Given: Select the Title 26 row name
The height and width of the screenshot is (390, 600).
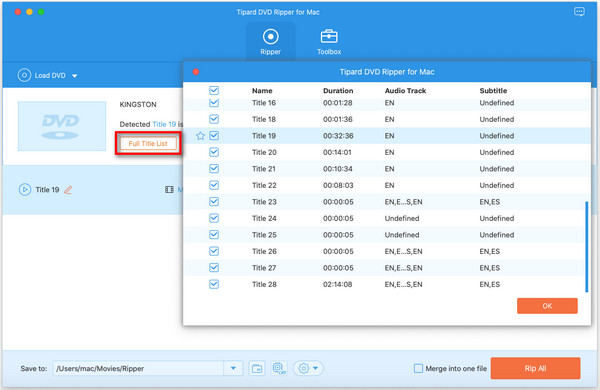Looking at the screenshot, I should tap(264, 251).
